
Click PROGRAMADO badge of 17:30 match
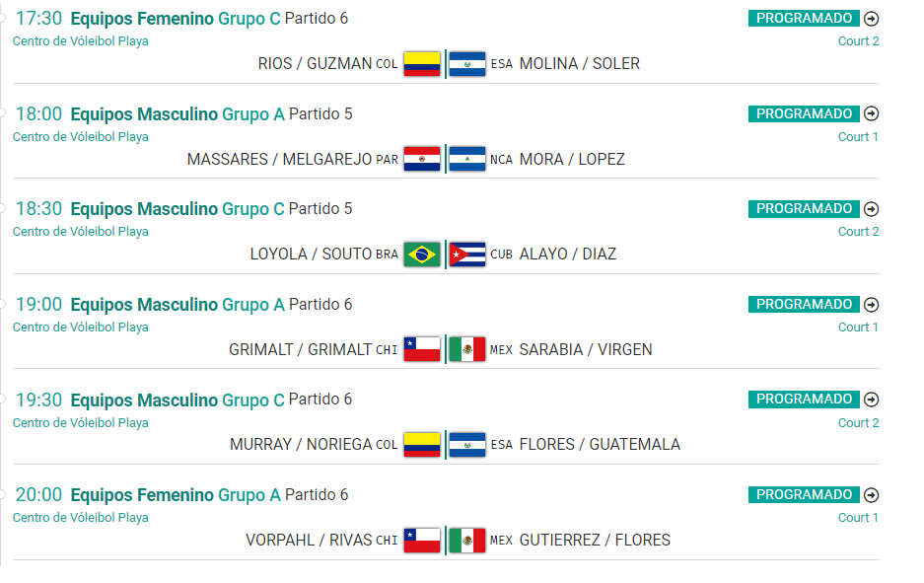pos(804,19)
